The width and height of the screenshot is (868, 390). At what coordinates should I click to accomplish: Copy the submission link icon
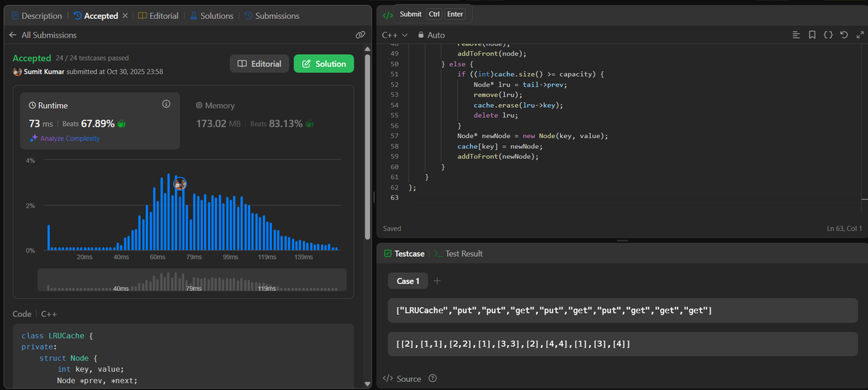[360, 35]
